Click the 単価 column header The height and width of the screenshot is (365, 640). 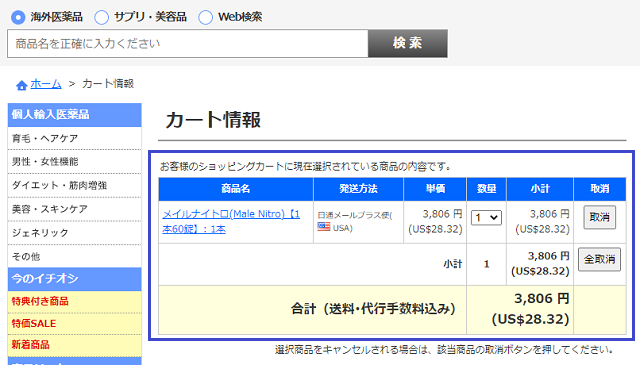(x=435, y=189)
